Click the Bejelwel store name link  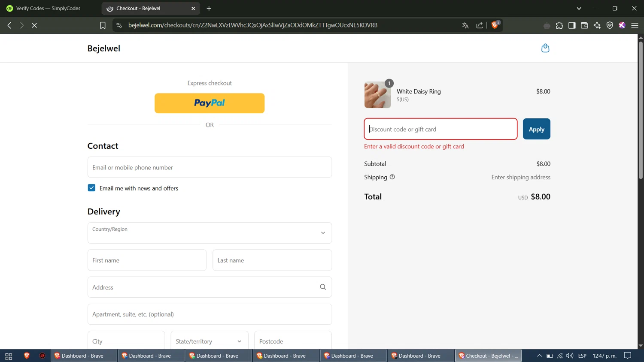click(x=104, y=48)
